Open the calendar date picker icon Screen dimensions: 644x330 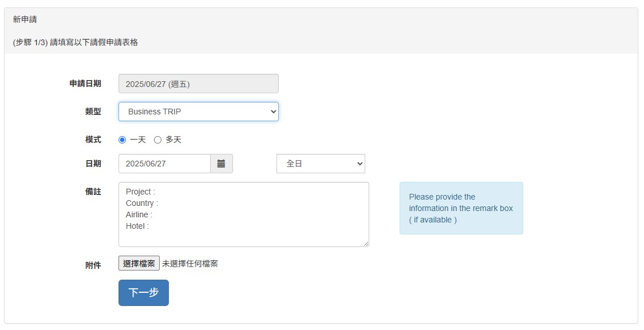(222, 164)
